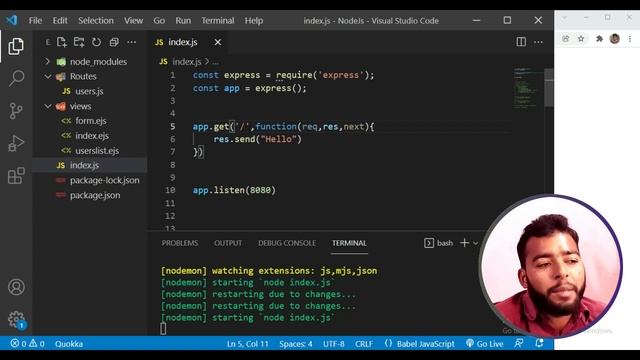
Task: Open users.js file
Action: click(89, 91)
